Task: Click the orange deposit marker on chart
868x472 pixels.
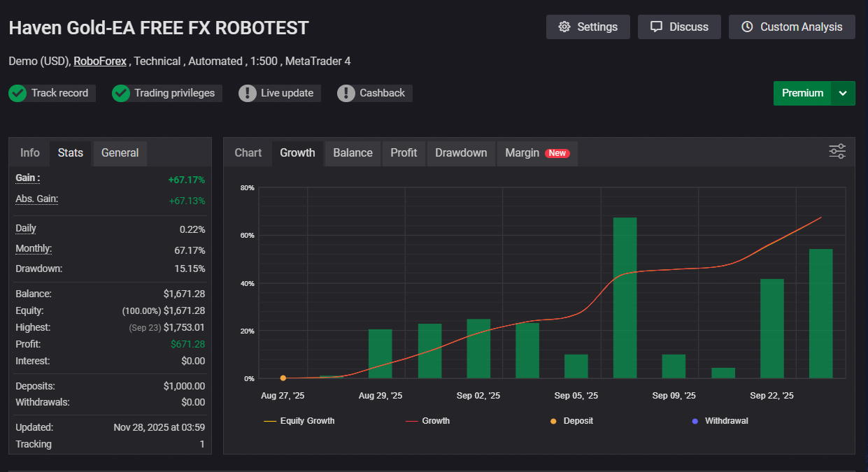Action: point(283,378)
